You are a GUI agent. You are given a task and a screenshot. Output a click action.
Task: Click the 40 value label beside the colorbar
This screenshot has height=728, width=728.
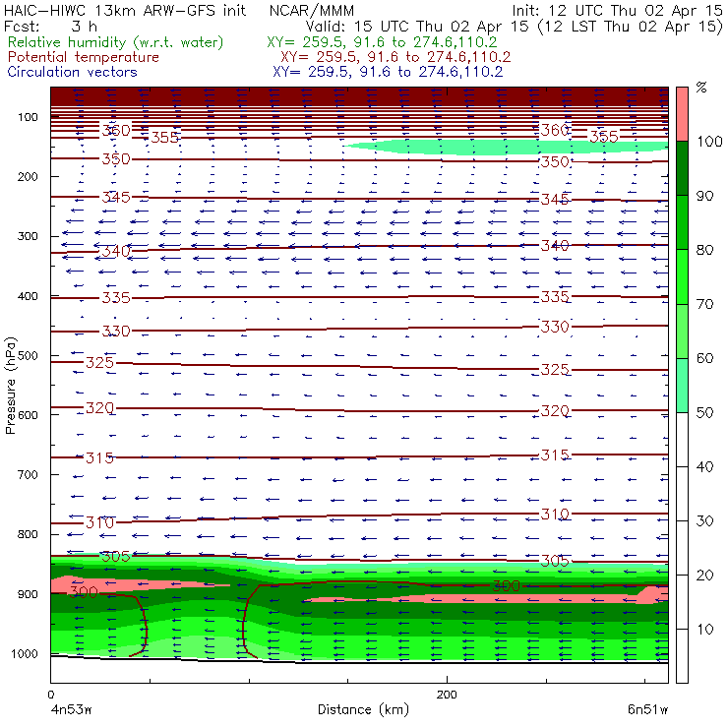click(x=704, y=466)
